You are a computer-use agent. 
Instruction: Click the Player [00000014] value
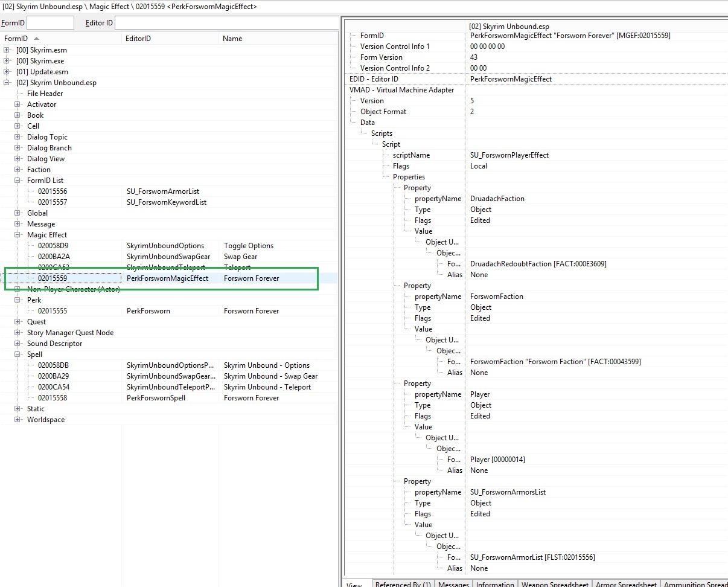click(x=497, y=460)
